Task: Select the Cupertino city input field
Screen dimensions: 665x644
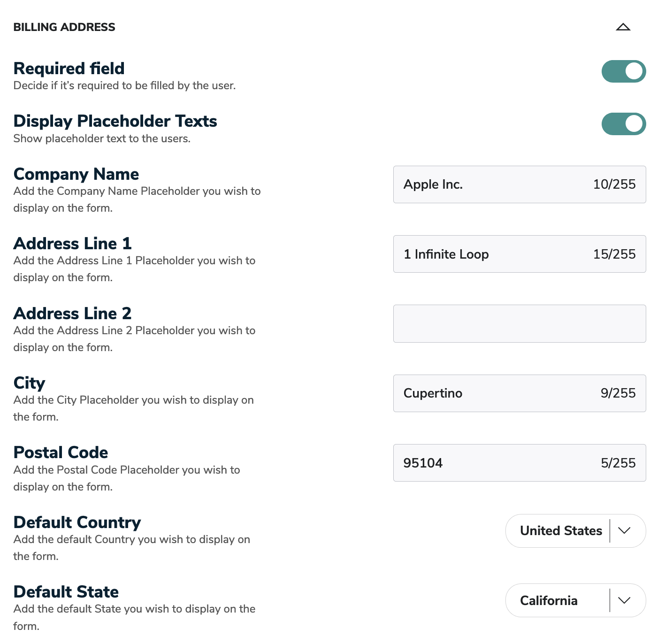Action: 493,393
